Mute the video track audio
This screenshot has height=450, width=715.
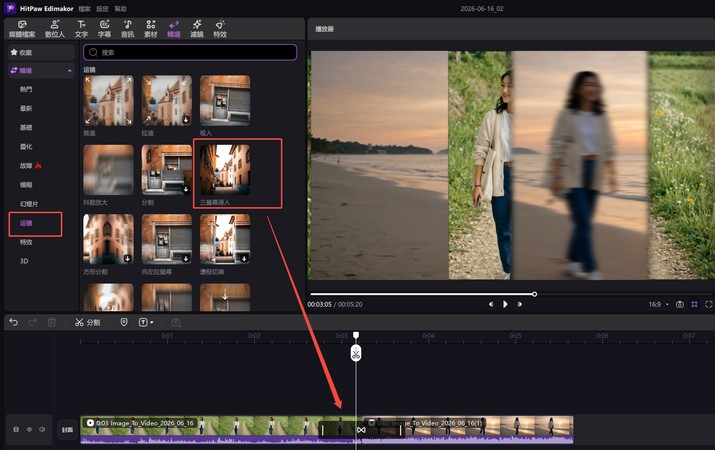[x=42, y=429]
